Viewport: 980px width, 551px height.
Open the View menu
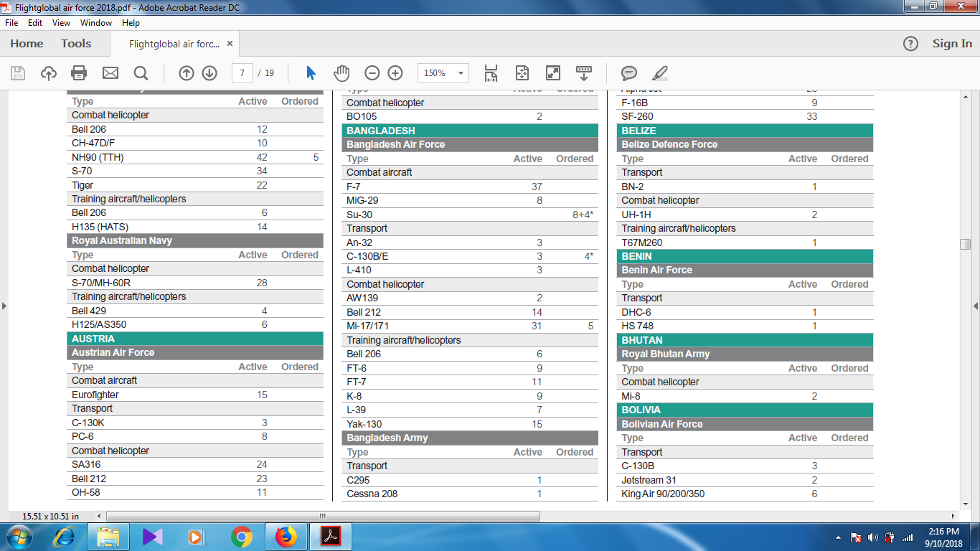click(61, 23)
